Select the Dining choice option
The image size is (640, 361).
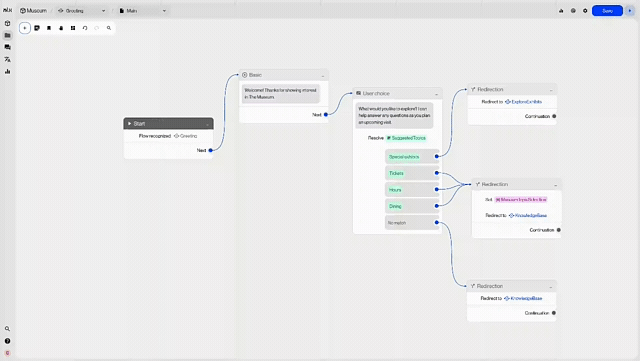point(412,206)
